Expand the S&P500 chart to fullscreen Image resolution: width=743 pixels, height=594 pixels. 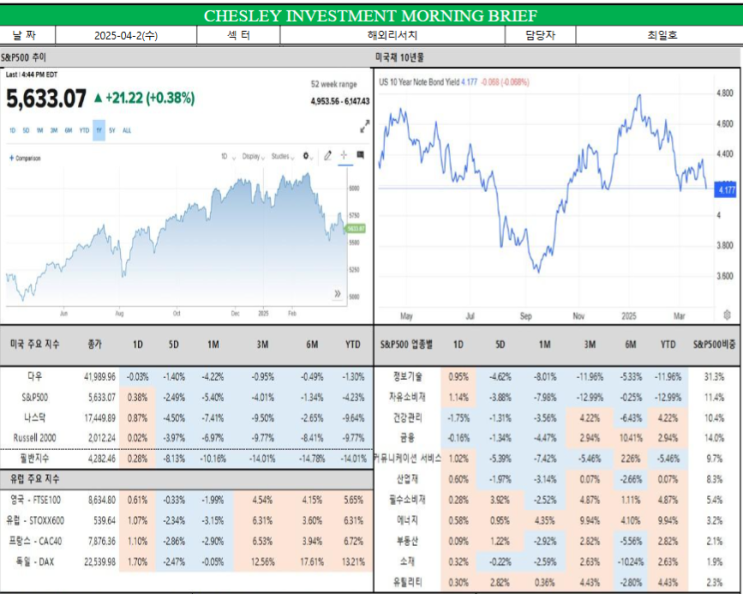(364, 126)
